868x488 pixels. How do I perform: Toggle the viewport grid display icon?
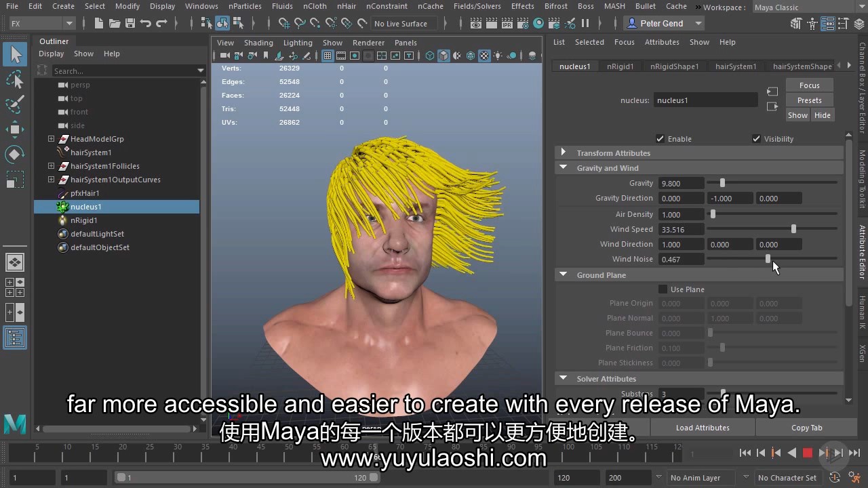[x=328, y=56]
